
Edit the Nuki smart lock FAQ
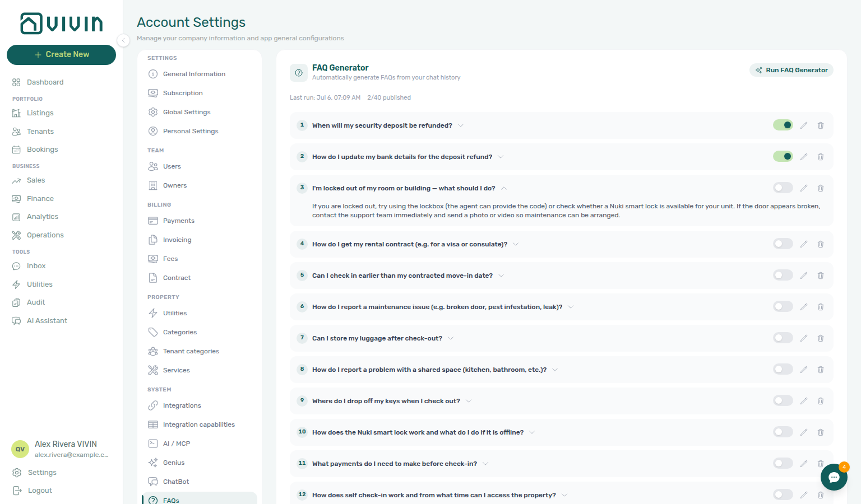804,432
